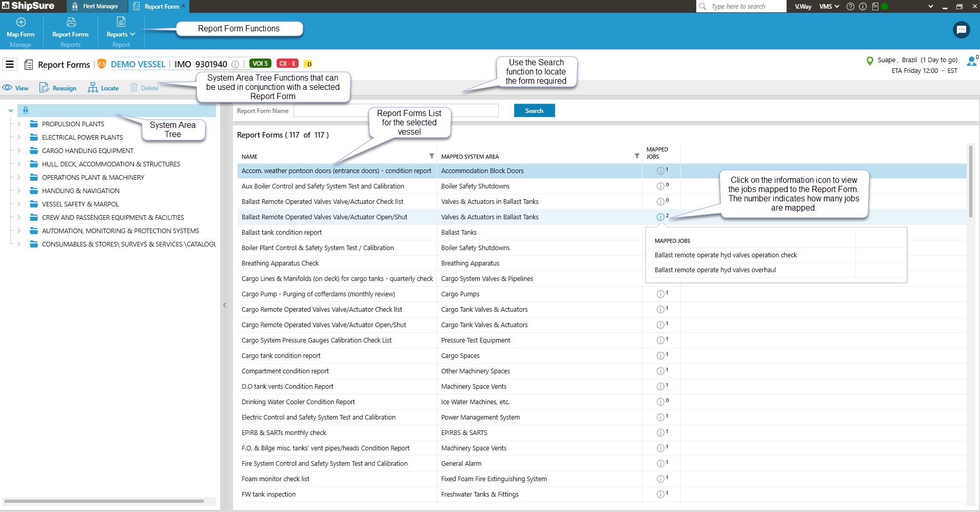Open the VMS menu in title bar
Screen dimensions: 980x512
829,7
